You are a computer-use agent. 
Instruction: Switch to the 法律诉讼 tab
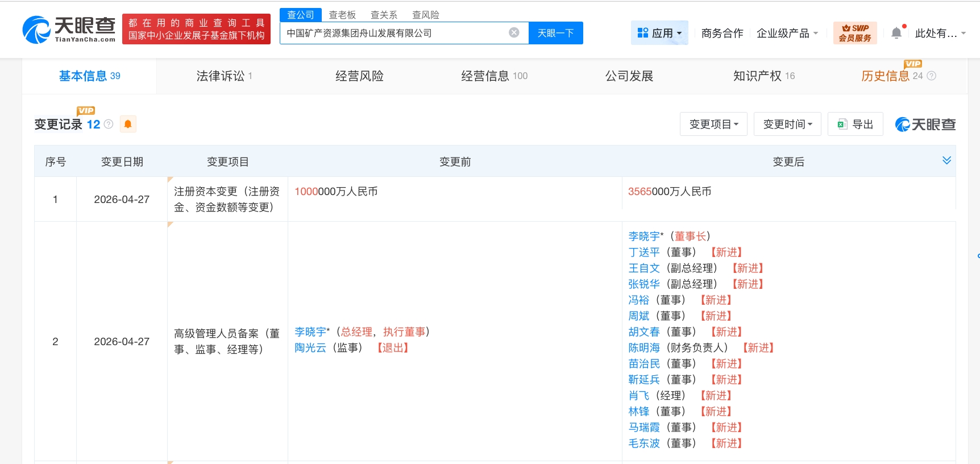[x=223, y=76]
